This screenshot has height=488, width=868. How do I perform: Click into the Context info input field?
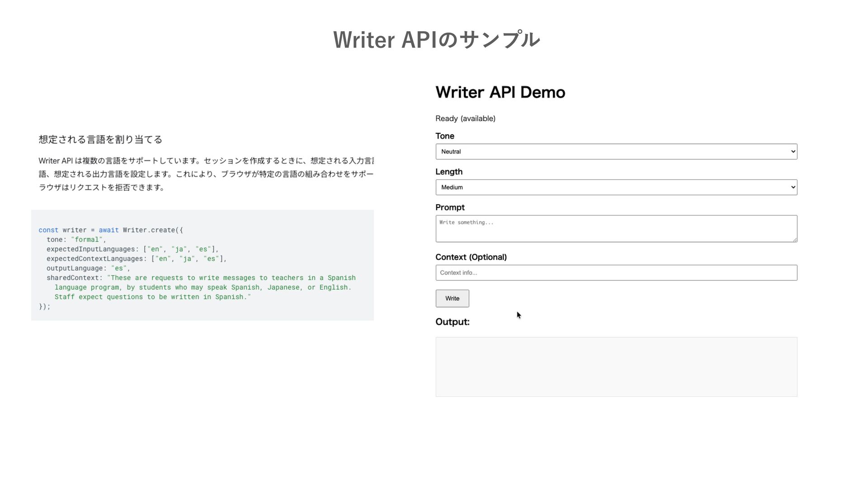[616, 272]
